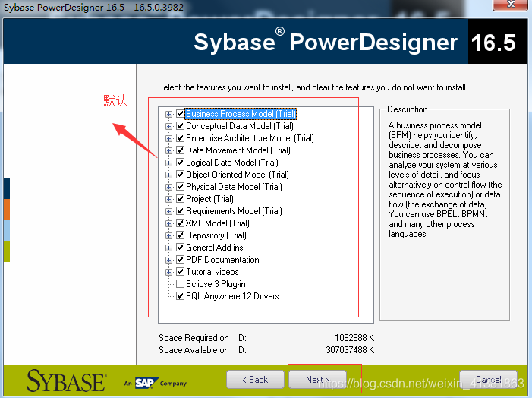Expand the Business Process Model node

pos(168,114)
